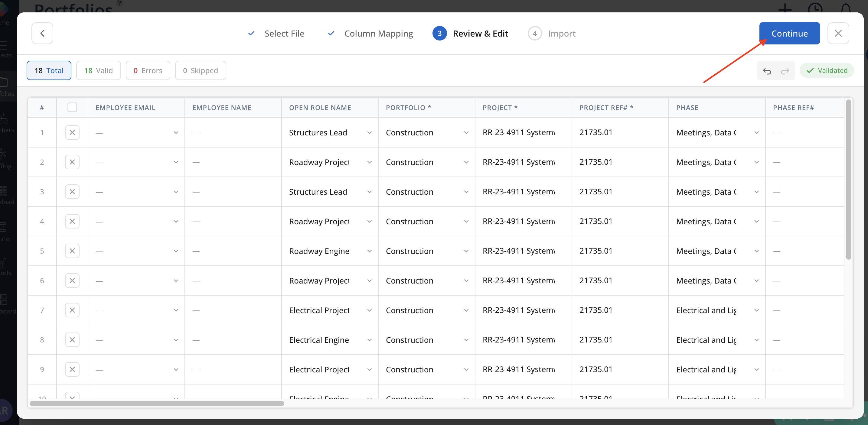Click the timer clock icon in header

click(x=815, y=8)
